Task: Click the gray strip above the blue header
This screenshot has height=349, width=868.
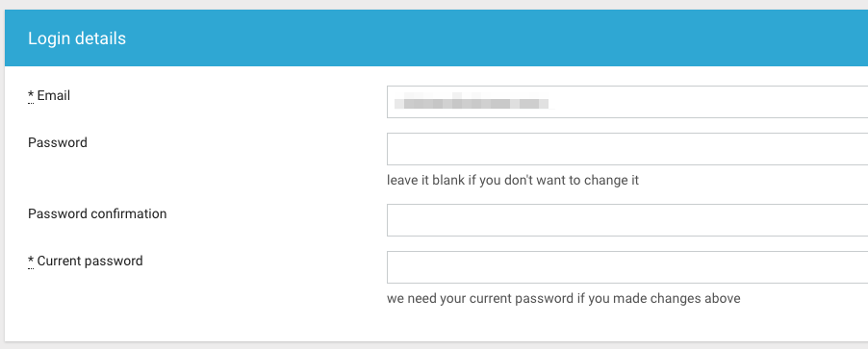Action: point(434,5)
